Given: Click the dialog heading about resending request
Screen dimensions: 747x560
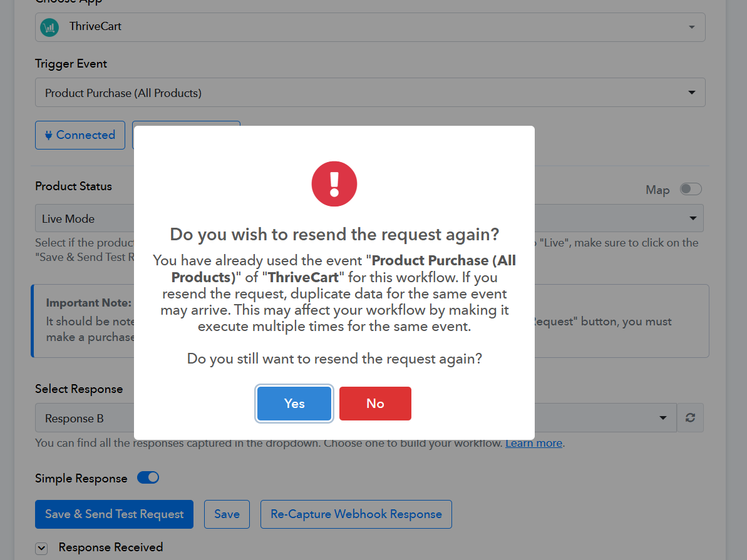Looking at the screenshot, I should click(x=334, y=234).
